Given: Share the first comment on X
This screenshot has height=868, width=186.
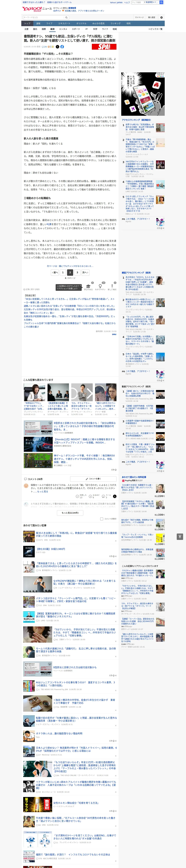Looking at the screenshot, I should point(115,496).
